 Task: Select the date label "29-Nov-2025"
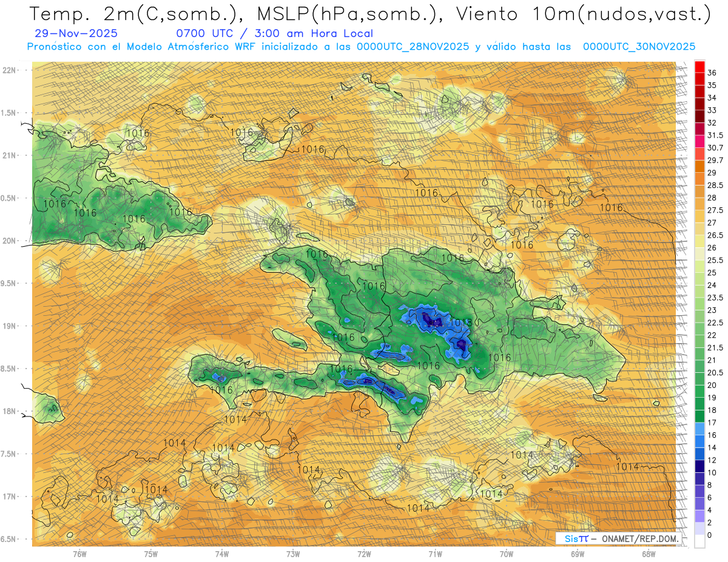(76, 33)
